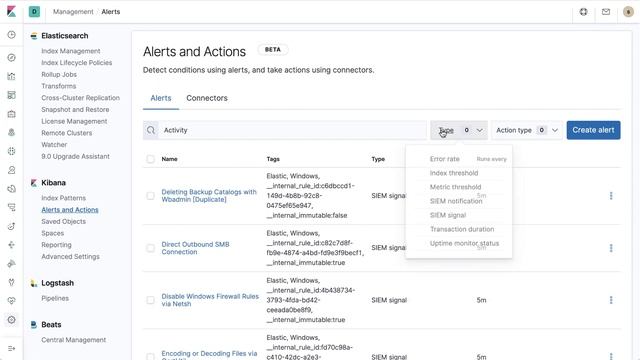Image resolution: width=640 pixels, height=360 pixels.
Task: Open Saved Objects page
Action: tap(63, 222)
